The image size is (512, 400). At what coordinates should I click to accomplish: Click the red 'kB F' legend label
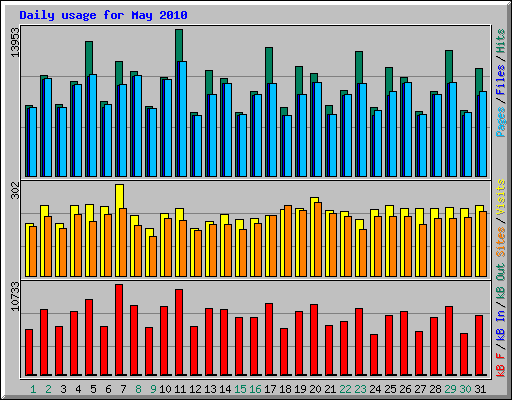click(x=500, y=364)
